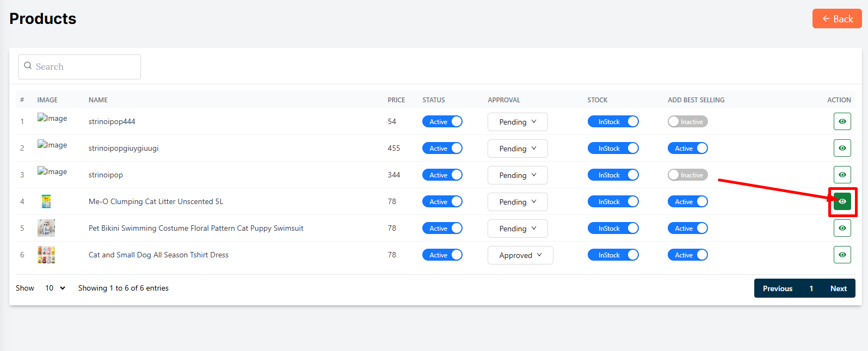Go to Next page
Screen dimensions: 868x351
(x=838, y=288)
